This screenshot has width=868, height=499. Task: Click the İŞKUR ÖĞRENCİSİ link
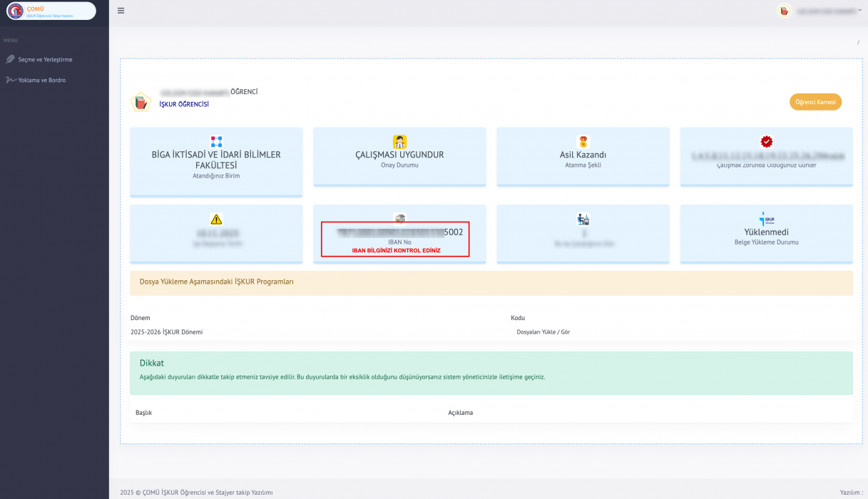tap(184, 104)
